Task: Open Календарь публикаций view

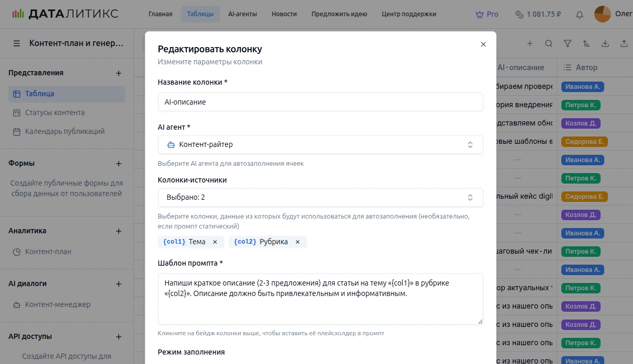Action: (65, 131)
